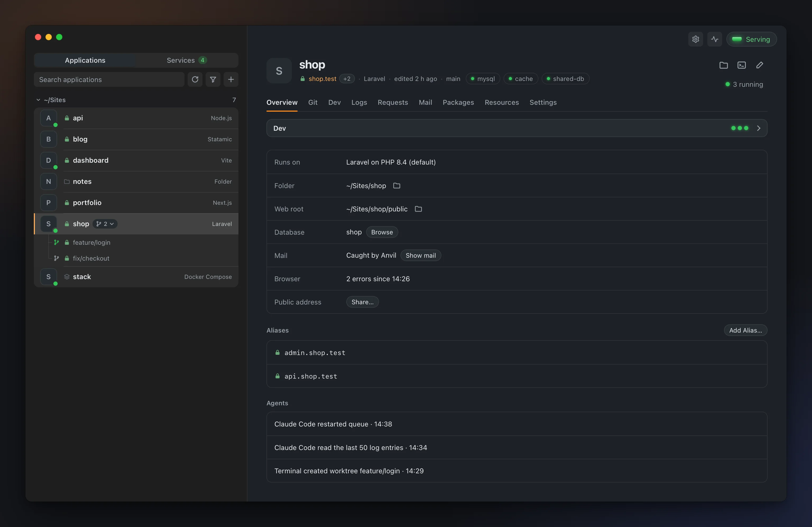Image resolution: width=812 pixels, height=527 pixels.
Task: Click the lock icon beside api.shop.test
Action: pyautogui.click(x=277, y=376)
